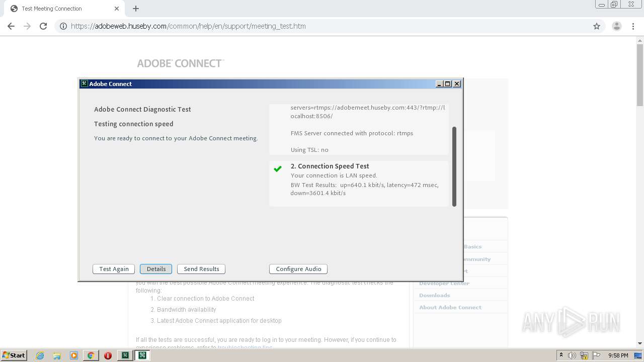This screenshot has height=362, width=644.
Task: Open the Chrome three-dot menu
Action: [633, 26]
